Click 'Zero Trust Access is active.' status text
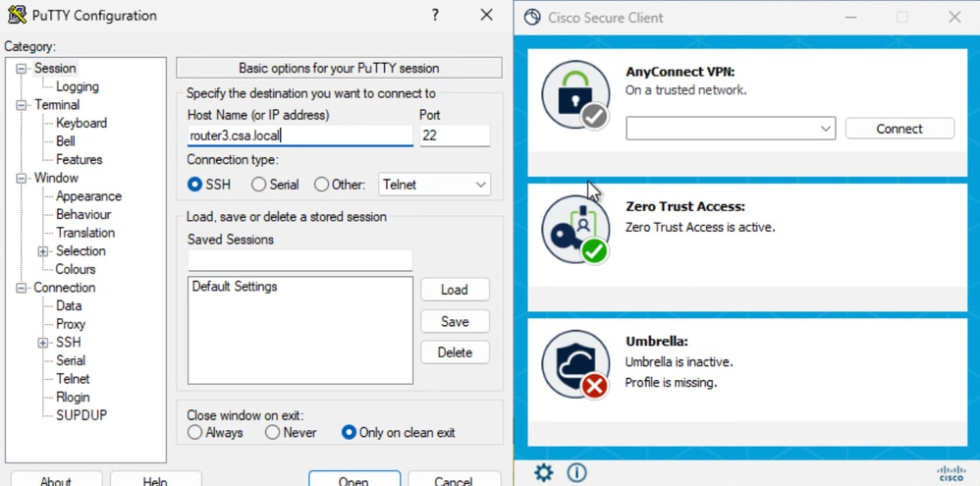 point(700,228)
